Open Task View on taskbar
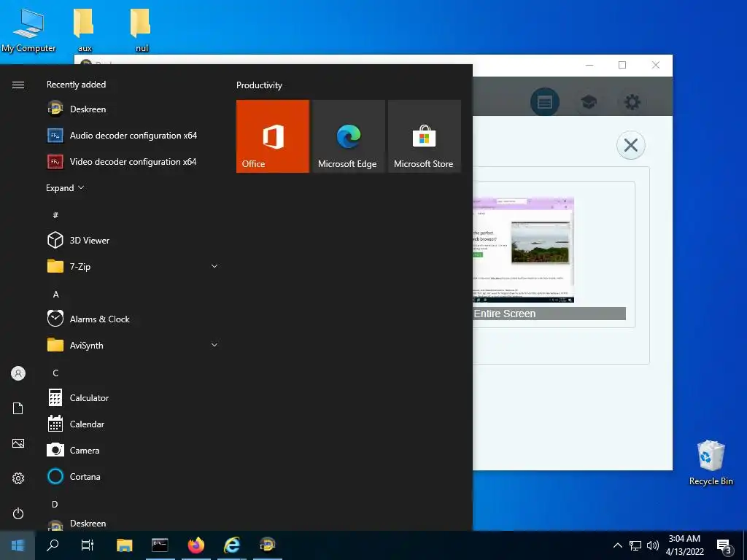 pos(88,545)
